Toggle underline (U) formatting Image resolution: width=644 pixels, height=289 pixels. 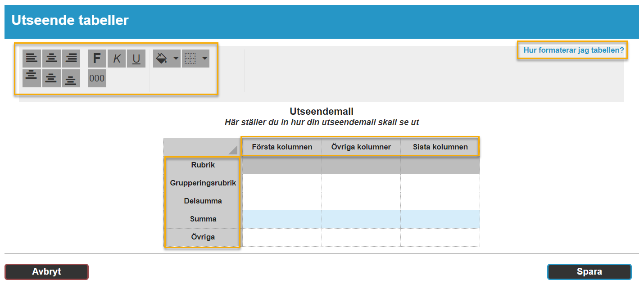pyautogui.click(x=136, y=59)
